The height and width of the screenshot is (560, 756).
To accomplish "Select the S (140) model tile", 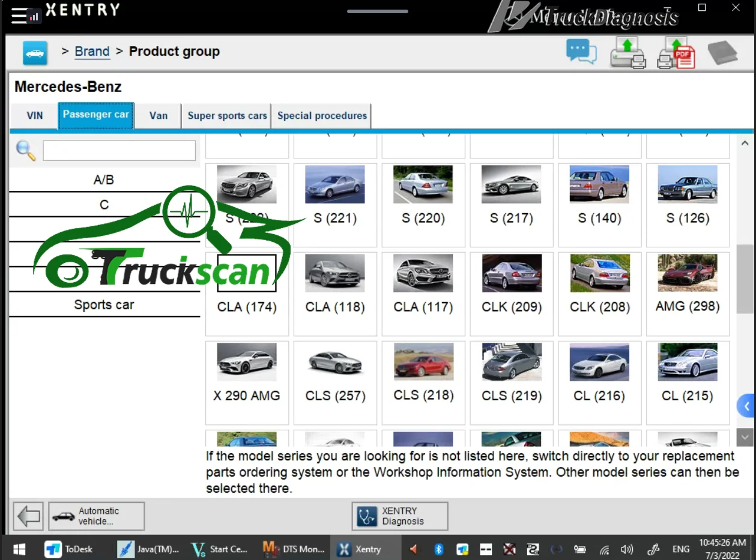I will [x=600, y=205].
